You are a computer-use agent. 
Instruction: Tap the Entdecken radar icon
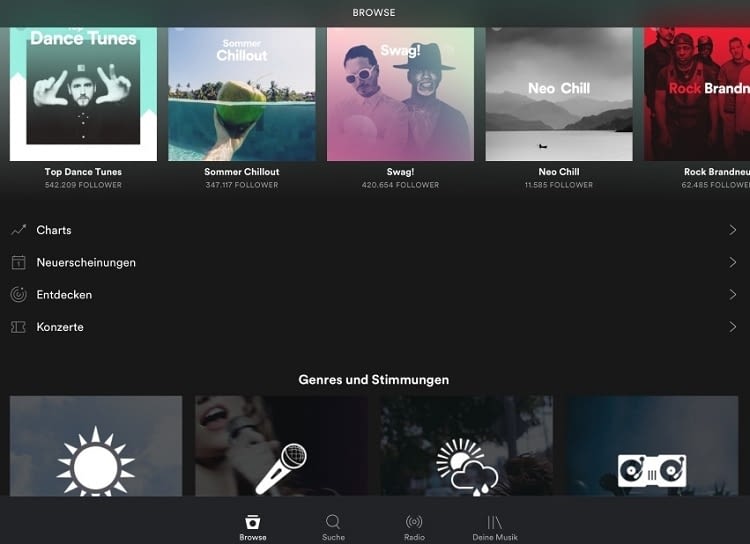point(18,294)
